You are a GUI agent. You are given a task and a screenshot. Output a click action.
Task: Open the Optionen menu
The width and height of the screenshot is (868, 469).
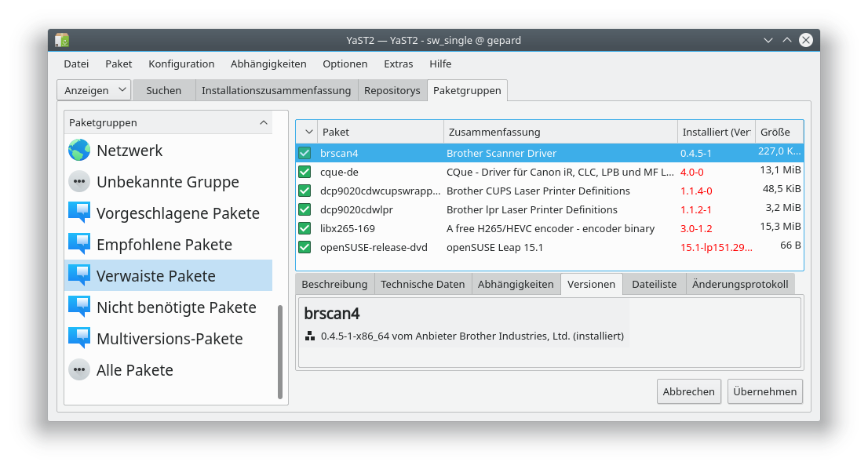tap(345, 64)
